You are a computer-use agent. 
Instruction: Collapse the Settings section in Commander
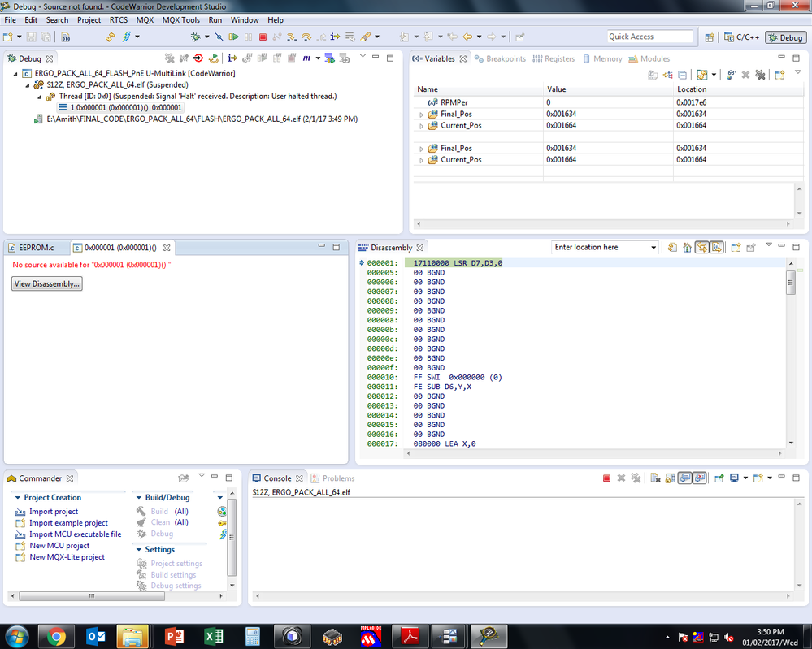[139, 550]
